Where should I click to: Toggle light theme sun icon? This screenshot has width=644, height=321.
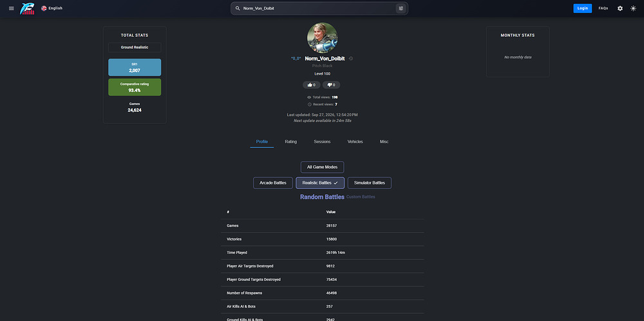point(633,8)
